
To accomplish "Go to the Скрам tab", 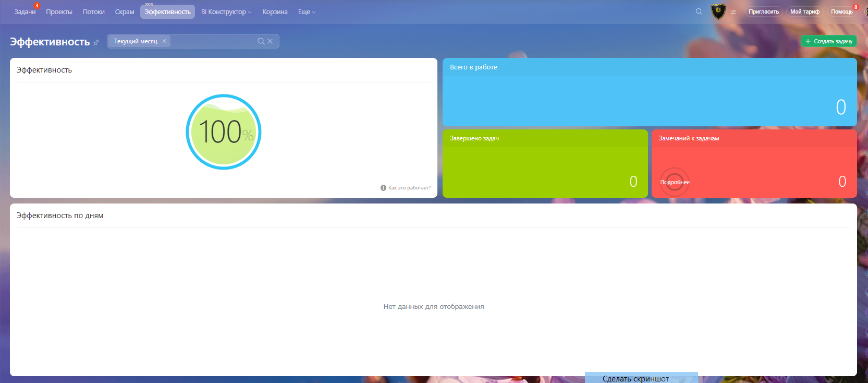I will 125,12.
